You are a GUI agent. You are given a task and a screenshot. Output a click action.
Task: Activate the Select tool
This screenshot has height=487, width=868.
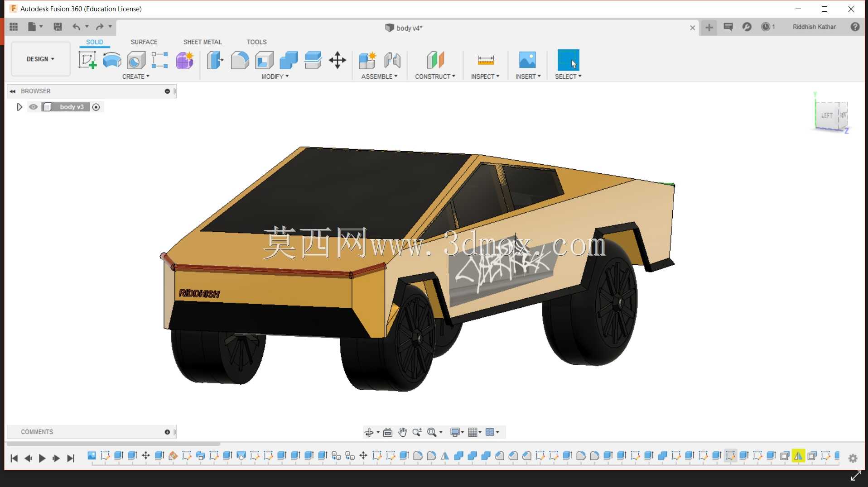568,60
